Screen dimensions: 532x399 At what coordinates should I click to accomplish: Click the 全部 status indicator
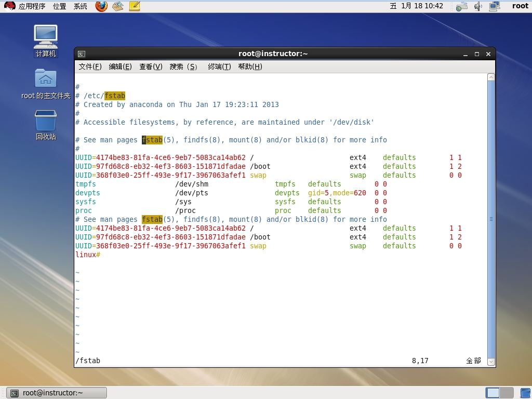pyautogui.click(x=474, y=361)
